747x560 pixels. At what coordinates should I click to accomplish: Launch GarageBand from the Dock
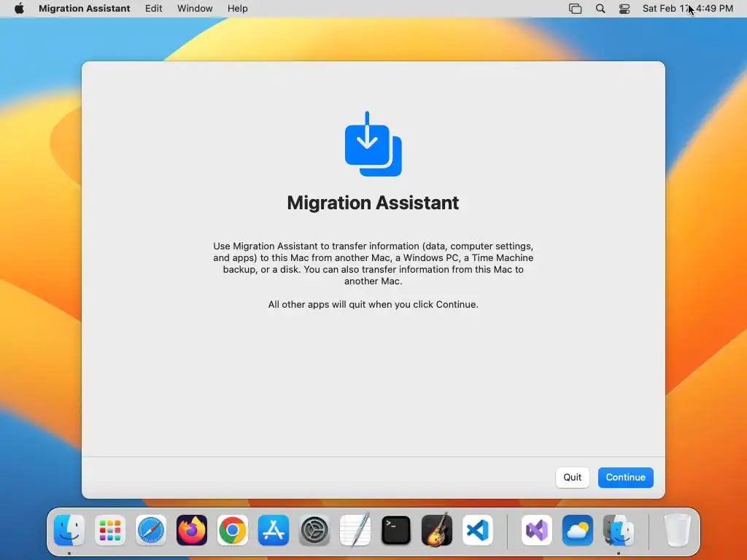pos(437,530)
